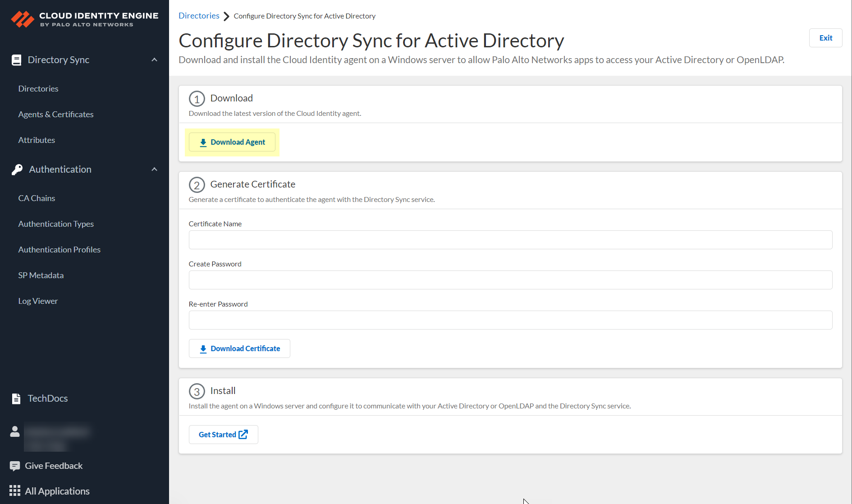Image resolution: width=852 pixels, height=504 pixels.
Task: Click the Palo Alto Networks logo icon
Action: coord(22,19)
